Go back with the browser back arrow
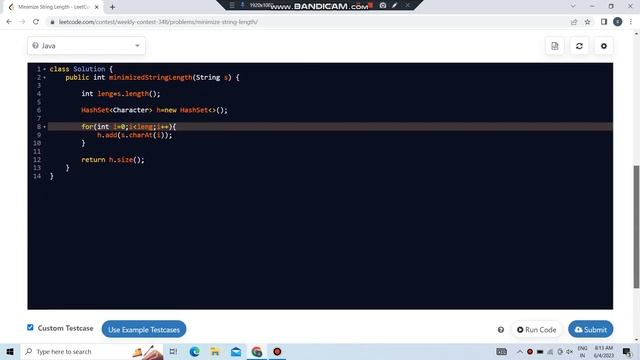This screenshot has height=360, width=640. pyautogui.click(x=9, y=22)
